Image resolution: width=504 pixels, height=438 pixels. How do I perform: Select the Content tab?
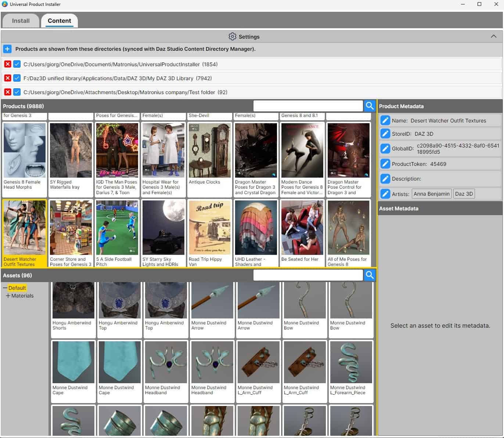pos(60,21)
